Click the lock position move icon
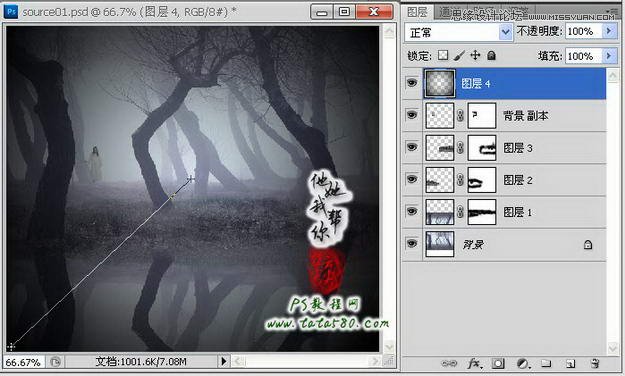Viewport: 625px width, 376px height. coord(475,55)
